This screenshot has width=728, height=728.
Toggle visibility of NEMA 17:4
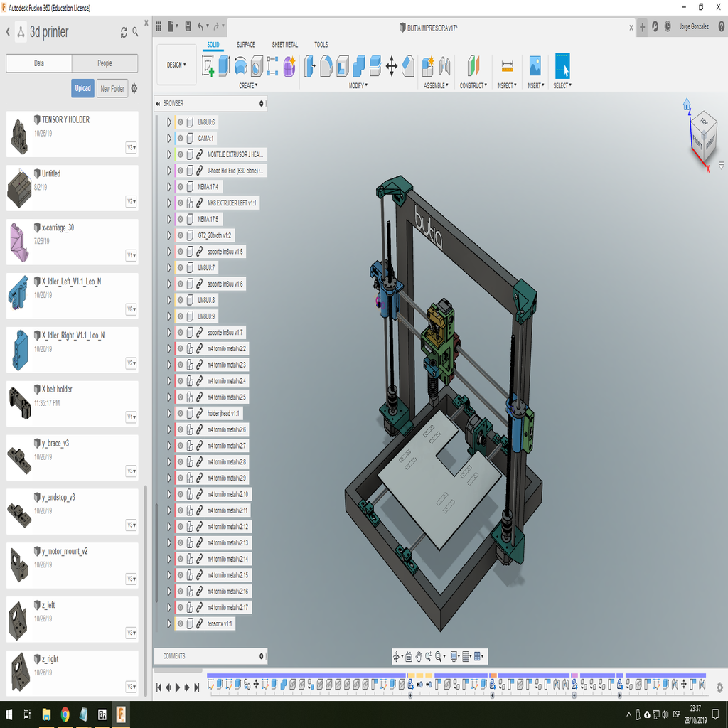click(181, 187)
